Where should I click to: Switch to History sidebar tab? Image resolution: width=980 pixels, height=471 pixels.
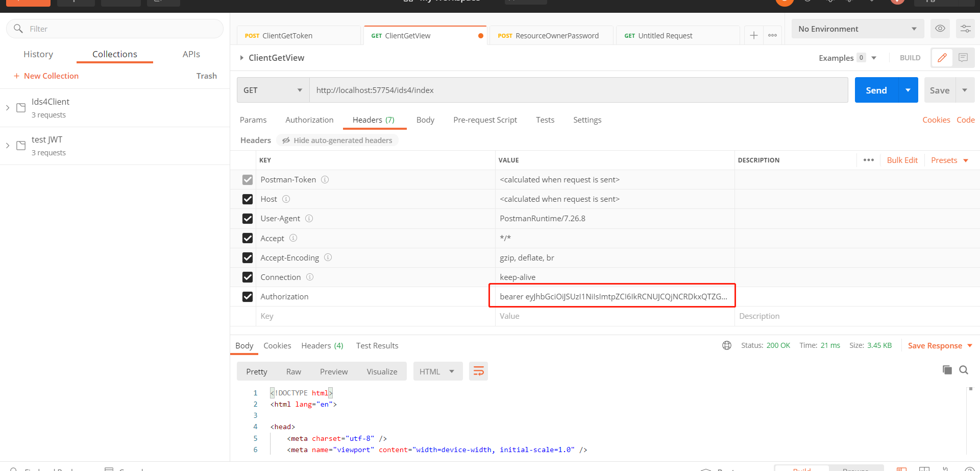pyautogui.click(x=38, y=54)
